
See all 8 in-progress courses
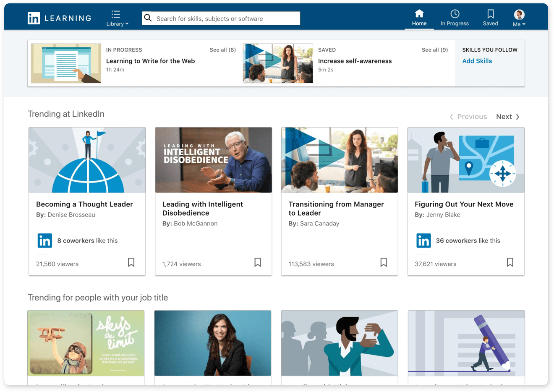click(x=222, y=50)
